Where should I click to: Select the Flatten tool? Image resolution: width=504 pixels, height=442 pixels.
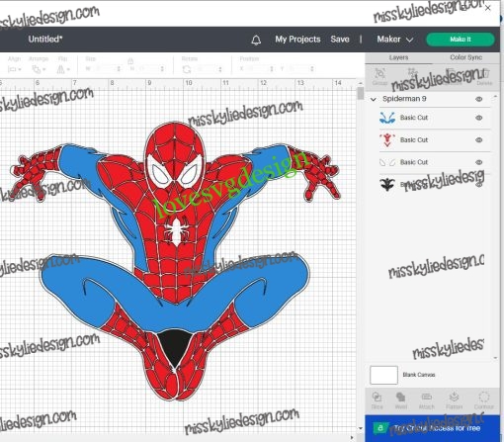click(x=454, y=400)
